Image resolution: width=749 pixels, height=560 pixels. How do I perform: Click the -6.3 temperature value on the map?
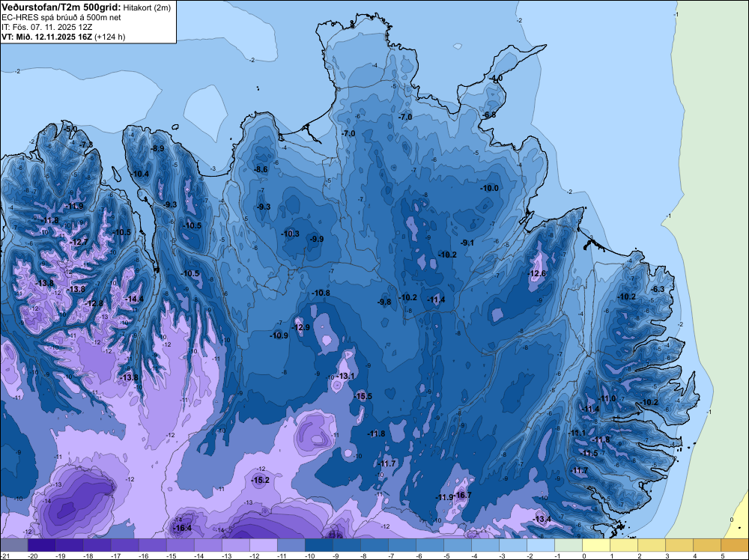pos(658,289)
